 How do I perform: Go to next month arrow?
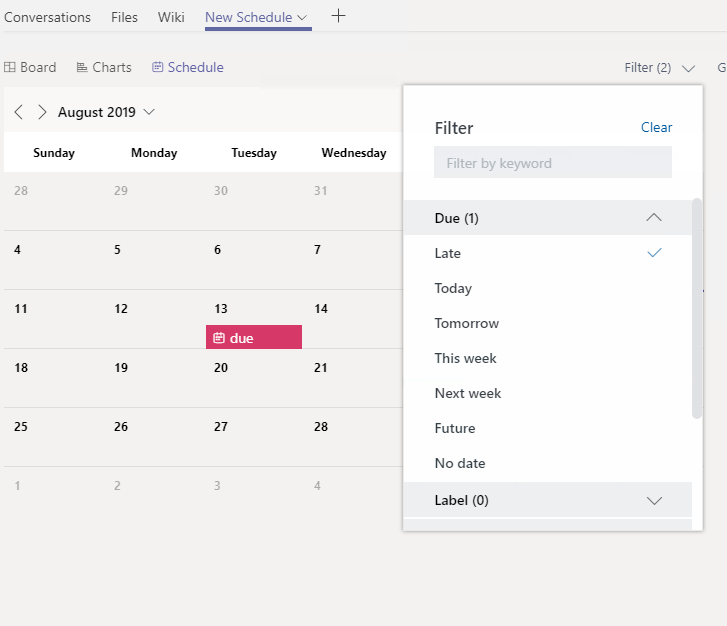[42, 112]
